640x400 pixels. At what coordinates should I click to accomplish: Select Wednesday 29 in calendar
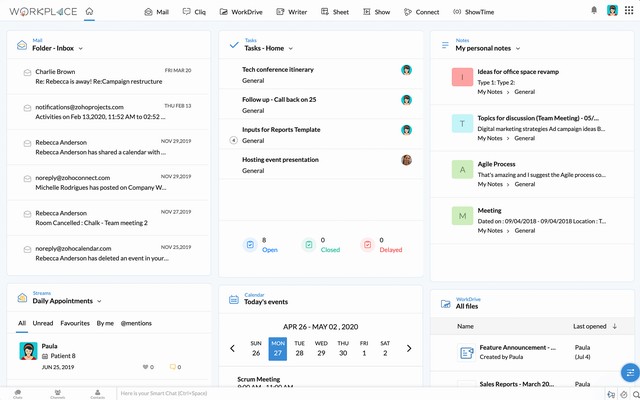(321, 349)
